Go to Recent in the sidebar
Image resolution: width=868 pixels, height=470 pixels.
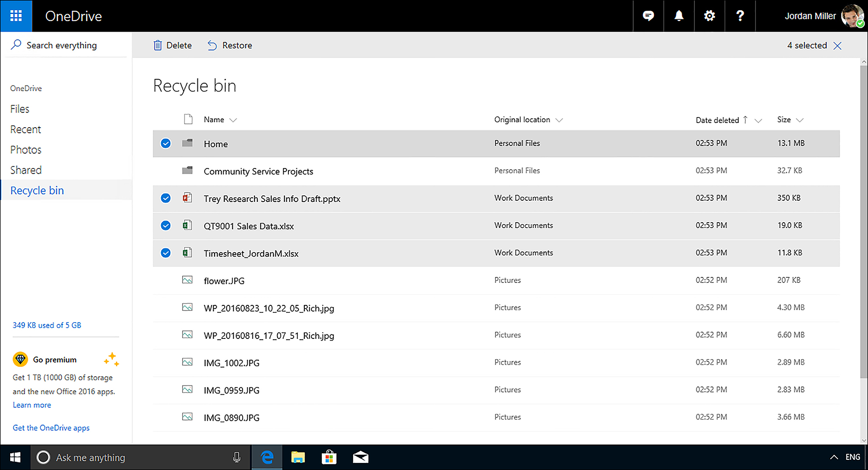(26, 129)
